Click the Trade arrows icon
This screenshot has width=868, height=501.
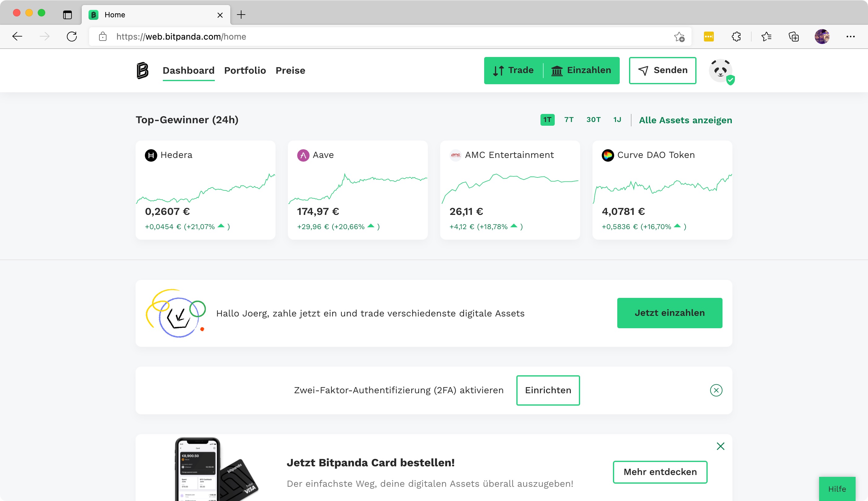point(499,70)
